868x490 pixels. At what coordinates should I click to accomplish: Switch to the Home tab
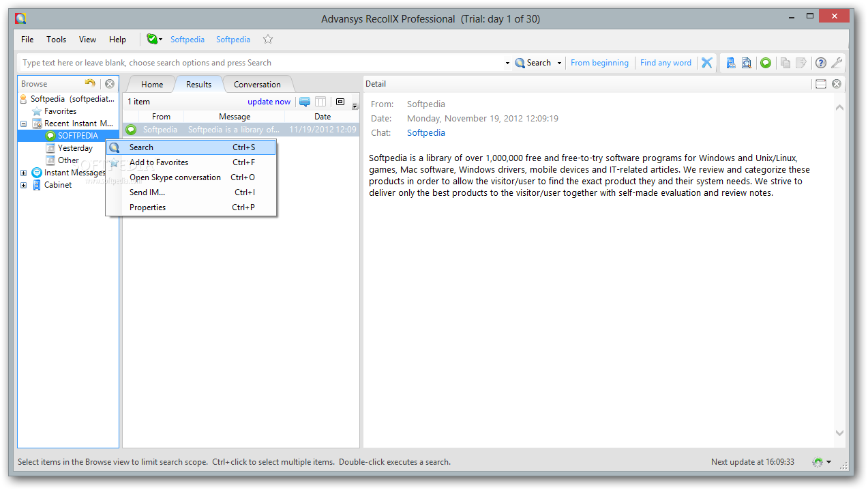[x=152, y=85]
